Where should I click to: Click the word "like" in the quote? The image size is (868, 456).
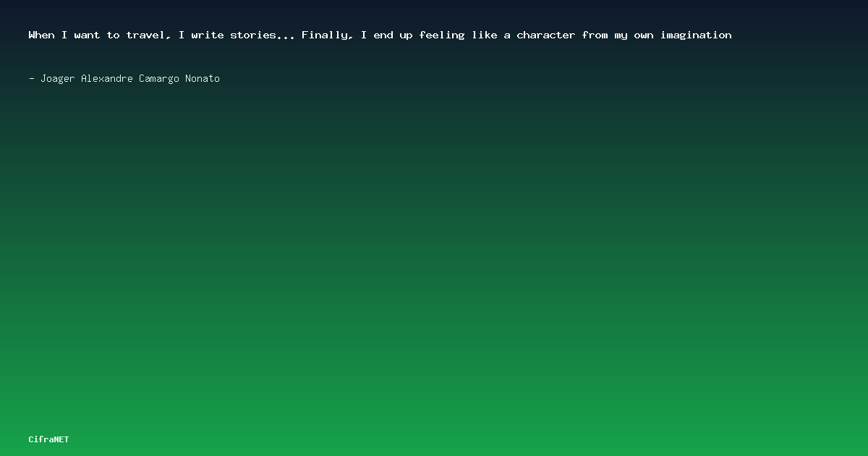tap(485, 35)
